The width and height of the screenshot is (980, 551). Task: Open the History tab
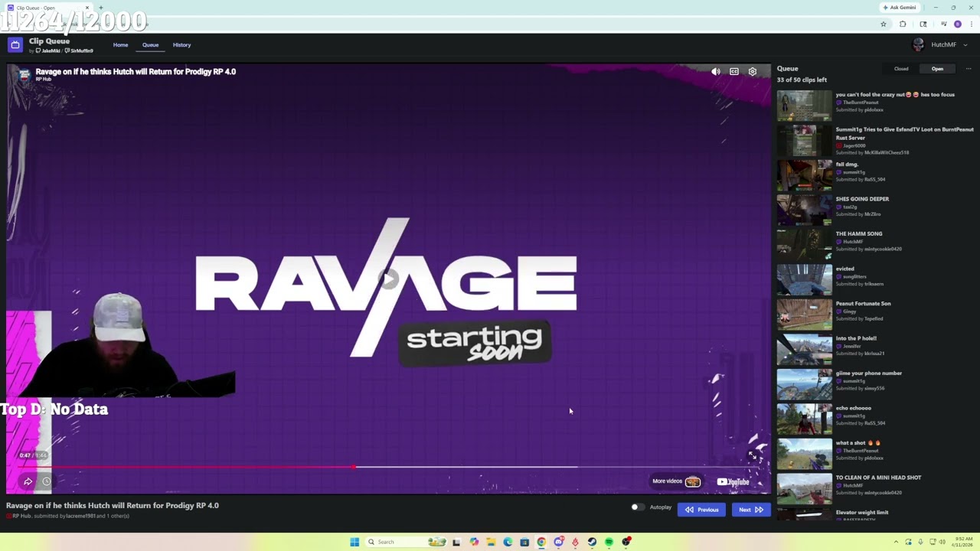tap(181, 44)
